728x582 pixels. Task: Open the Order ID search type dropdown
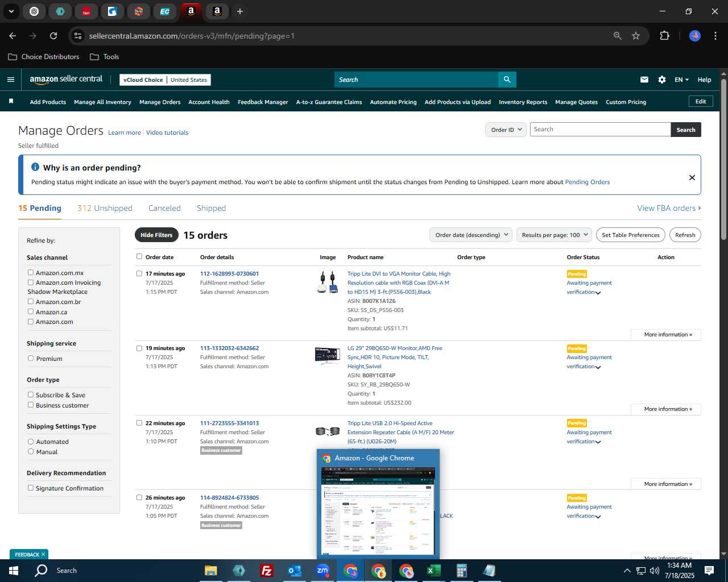506,130
